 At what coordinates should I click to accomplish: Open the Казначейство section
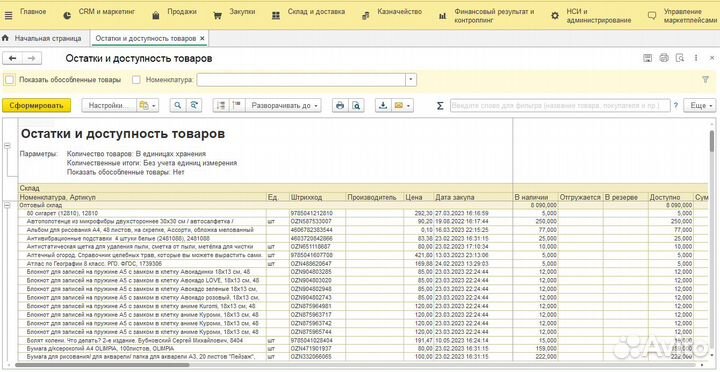point(399,12)
